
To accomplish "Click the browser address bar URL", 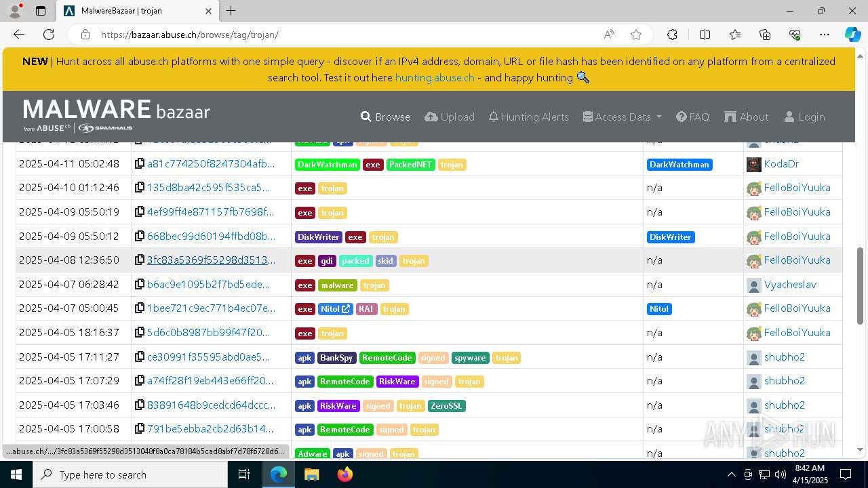I will (x=190, y=35).
